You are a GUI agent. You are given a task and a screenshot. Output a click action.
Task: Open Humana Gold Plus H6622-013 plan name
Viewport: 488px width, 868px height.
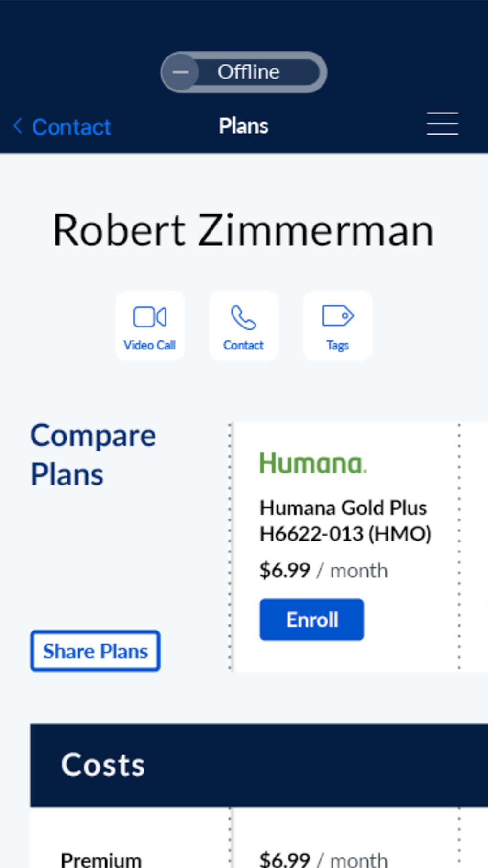pos(344,520)
